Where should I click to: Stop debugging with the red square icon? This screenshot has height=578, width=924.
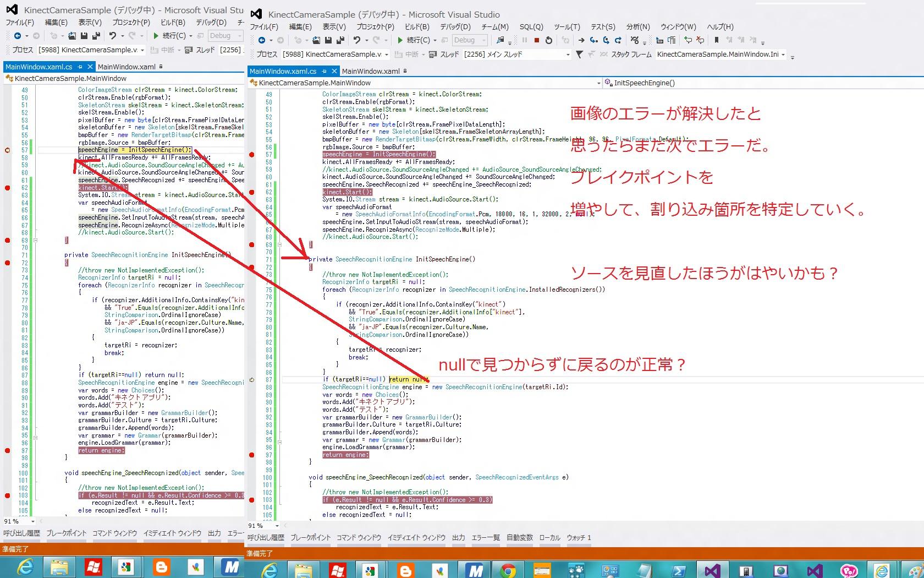point(537,40)
